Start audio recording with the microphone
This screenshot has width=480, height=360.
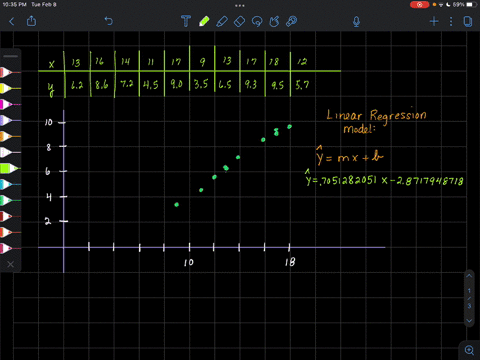click(356, 22)
